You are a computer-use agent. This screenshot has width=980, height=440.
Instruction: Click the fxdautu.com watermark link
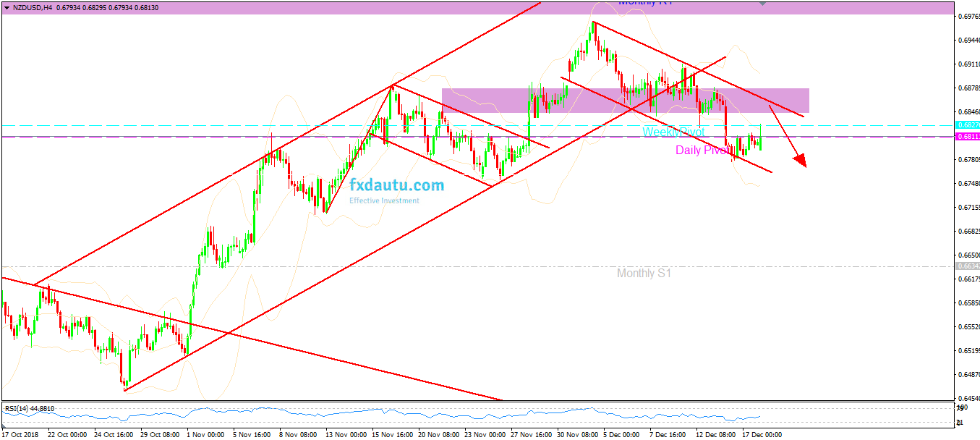pyautogui.click(x=396, y=185)
